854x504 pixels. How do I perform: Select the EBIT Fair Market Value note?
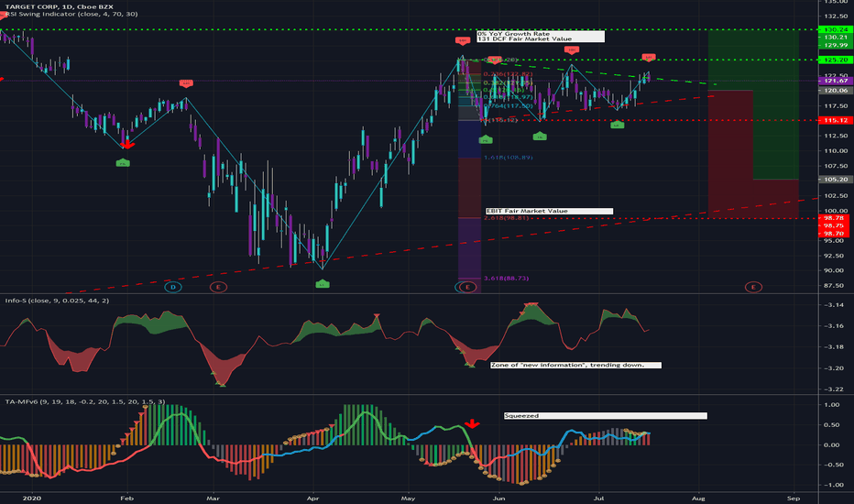click(549, 211)
